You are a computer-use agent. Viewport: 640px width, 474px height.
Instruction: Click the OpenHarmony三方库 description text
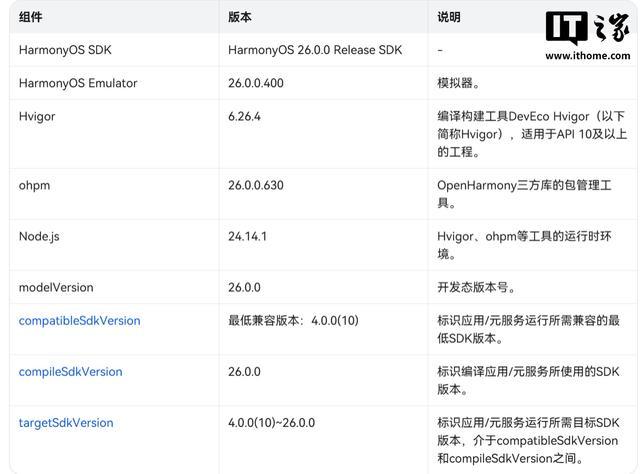524,194
